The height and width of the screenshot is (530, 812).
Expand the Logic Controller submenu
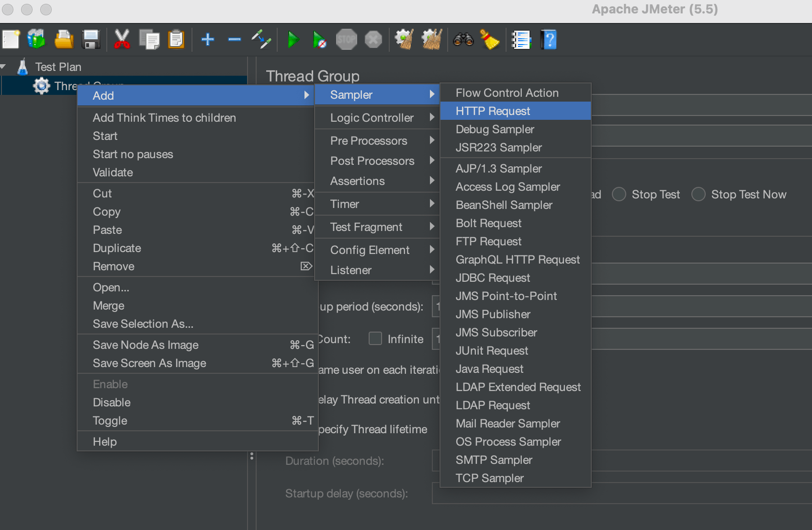click(376, 118)
